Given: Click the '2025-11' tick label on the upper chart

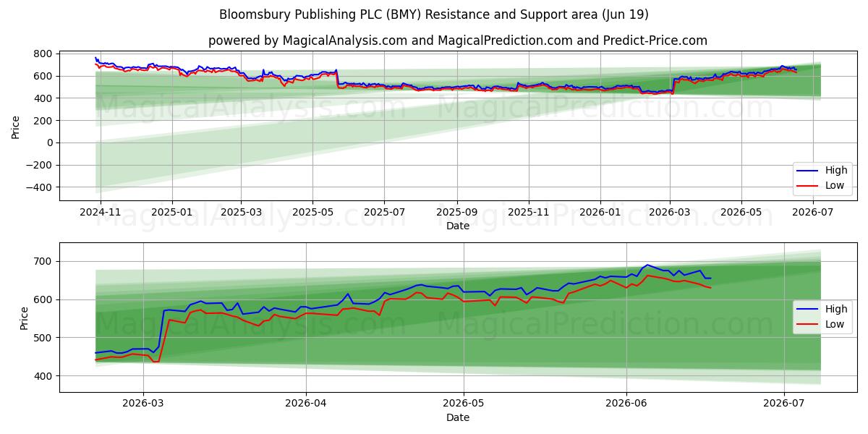Looking at the screenshot, I should coord(528,212).
